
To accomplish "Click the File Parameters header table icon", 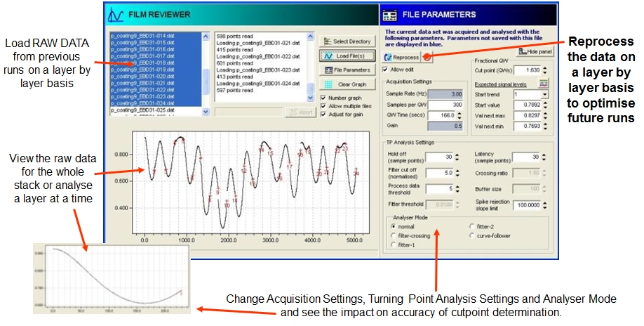I will tap(389, 15).
